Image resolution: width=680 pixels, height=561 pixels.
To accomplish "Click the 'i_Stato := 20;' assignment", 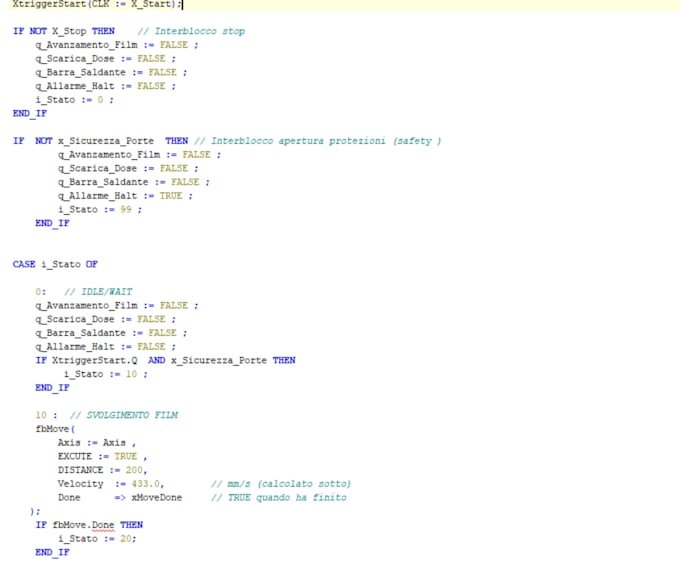I will point(97,539).
